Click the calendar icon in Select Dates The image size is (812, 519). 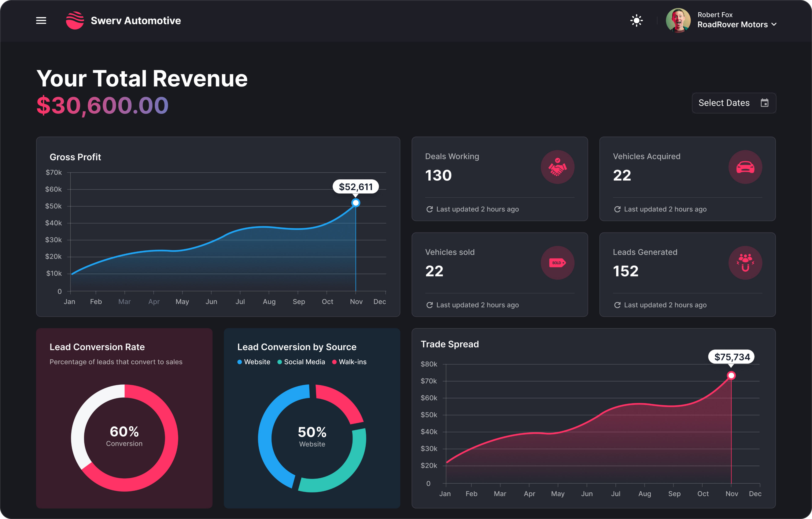(x=764, y=103)
